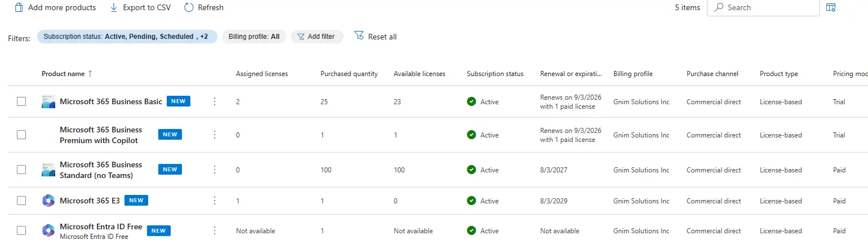Click the Product type column header
The height and width of the screenshot is (240, 868).
pos(779,74)
